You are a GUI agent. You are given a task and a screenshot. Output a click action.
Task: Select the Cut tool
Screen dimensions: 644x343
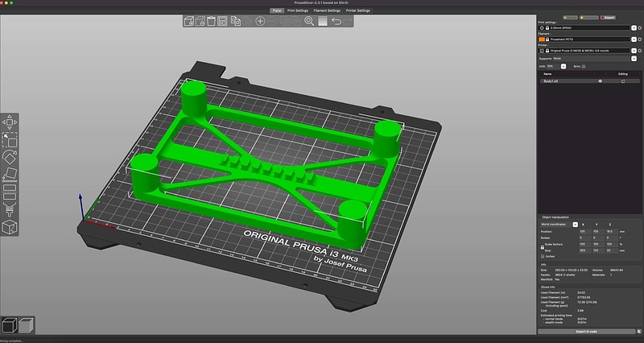[x=10, y=192]
